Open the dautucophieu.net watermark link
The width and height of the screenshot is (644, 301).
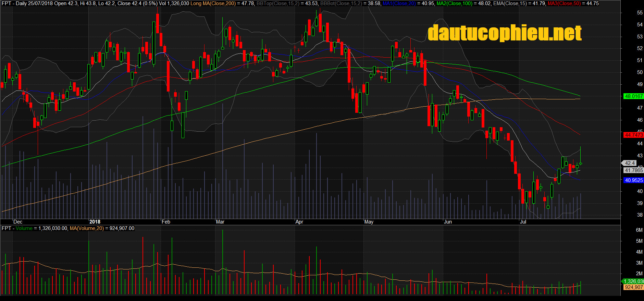click(505, 33)
